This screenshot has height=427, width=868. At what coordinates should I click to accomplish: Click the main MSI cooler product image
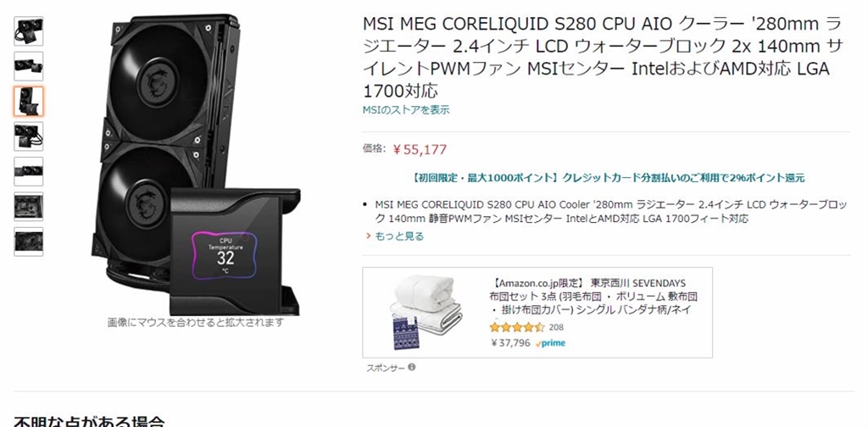196,165
